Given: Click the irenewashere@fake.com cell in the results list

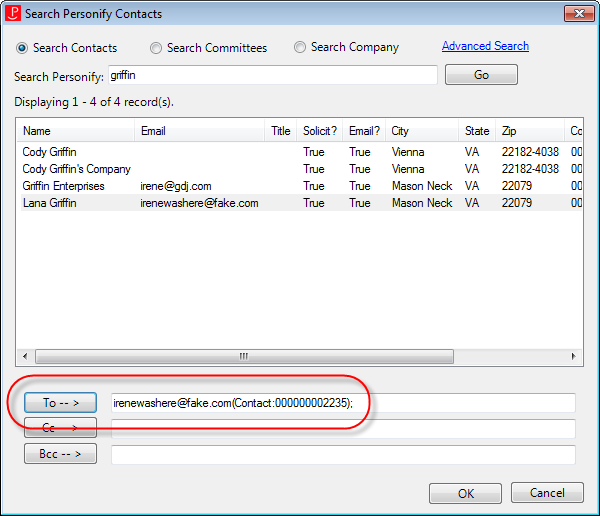Looking at the screenshot, I should 199,203.
